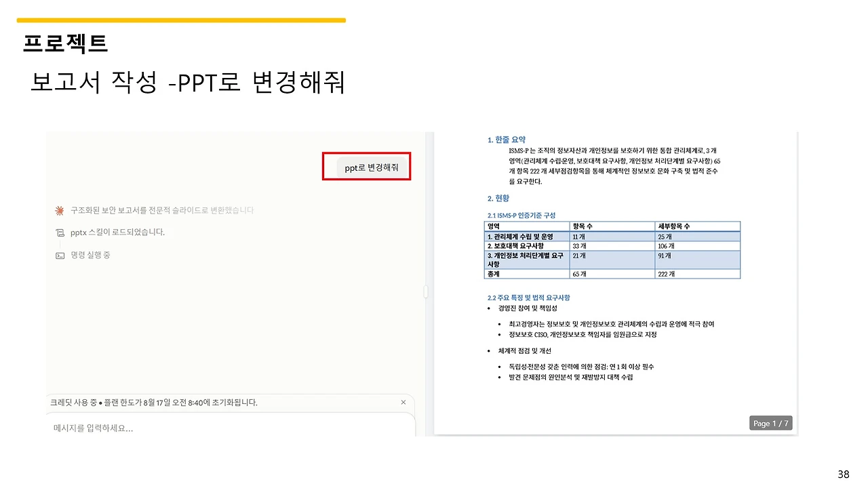This screenshot has height=488, width=868.
Task: Click the '세부항목 수' column header
Action: pos(698,226)
